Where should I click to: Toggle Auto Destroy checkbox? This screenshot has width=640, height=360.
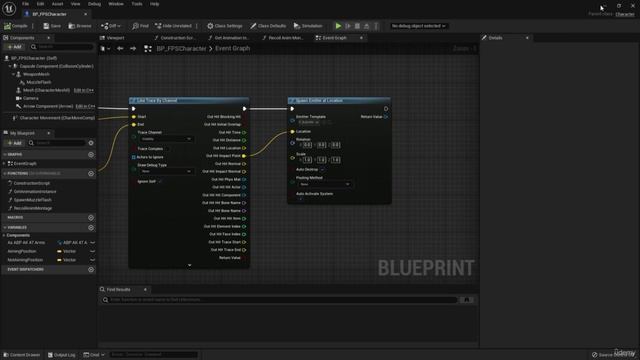click(322, 169)
